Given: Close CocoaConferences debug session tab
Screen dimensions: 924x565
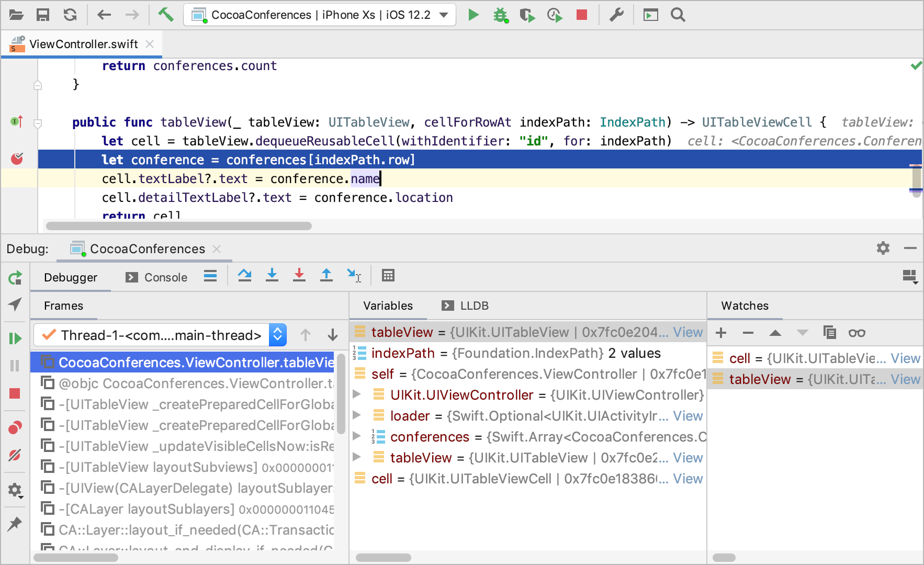Looking at the screenshot, I should pos(217,249).
